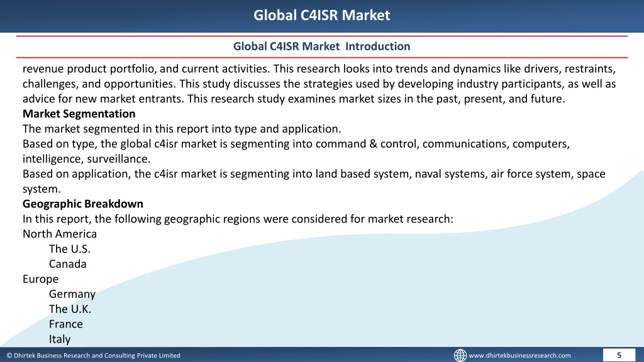Select the Europe region line

coord(41,279)
